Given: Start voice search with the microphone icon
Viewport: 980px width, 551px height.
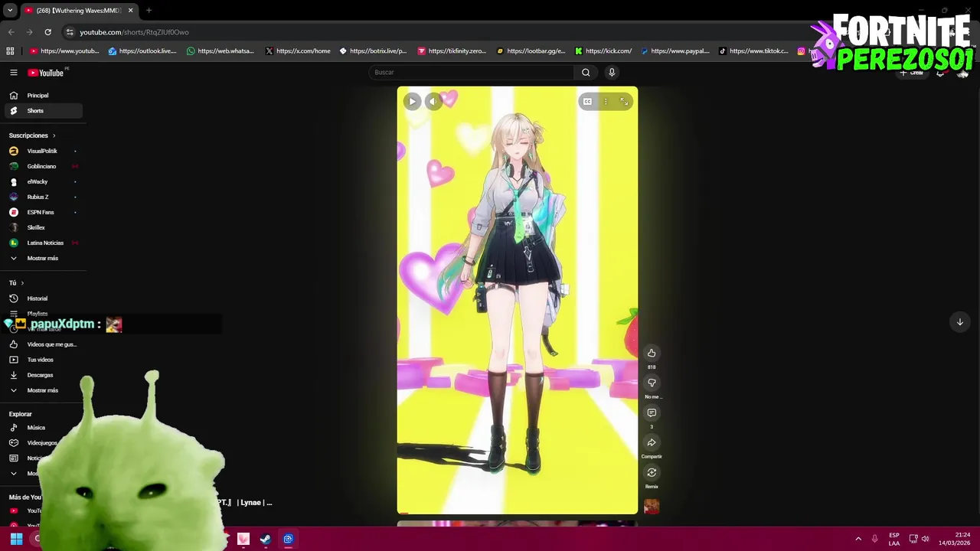Looking at the screenshot, I should coord(612,73).
